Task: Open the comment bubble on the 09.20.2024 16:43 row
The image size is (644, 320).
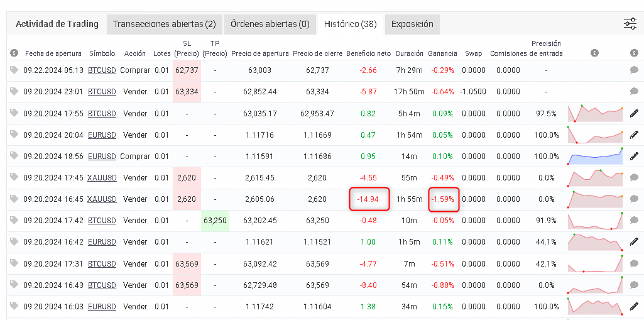Action: 634,285
